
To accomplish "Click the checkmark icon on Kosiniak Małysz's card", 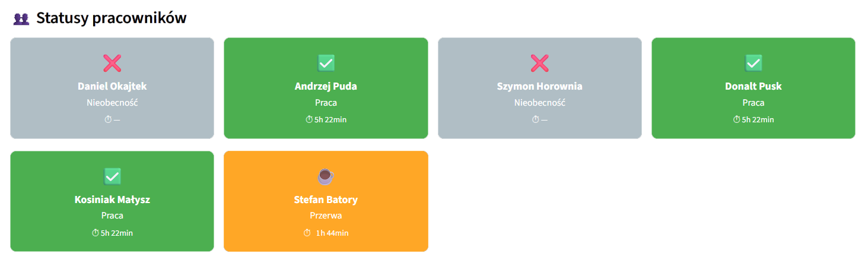I will pyautogui.click(x=112, y=176).
